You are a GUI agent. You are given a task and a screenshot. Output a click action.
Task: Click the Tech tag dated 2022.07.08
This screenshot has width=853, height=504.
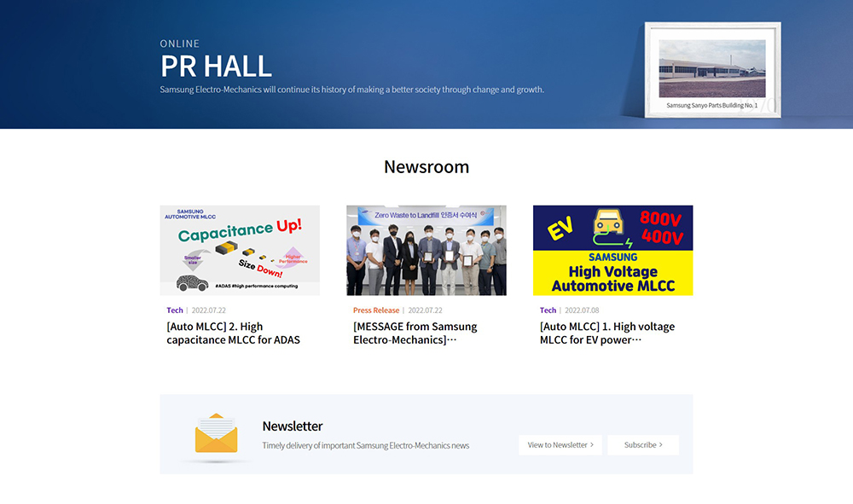pos(548,310)
